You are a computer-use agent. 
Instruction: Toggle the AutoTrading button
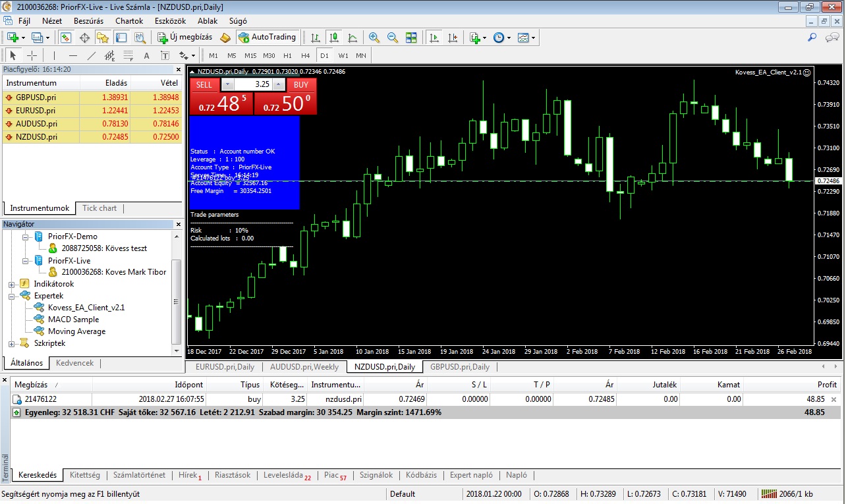click(x=268, y=38)
